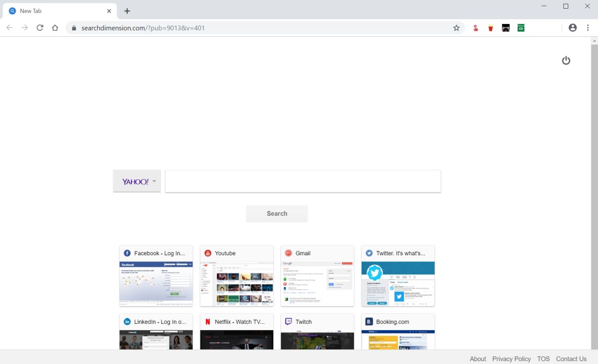Open the Gmail page thumbnail

(317, 284)
